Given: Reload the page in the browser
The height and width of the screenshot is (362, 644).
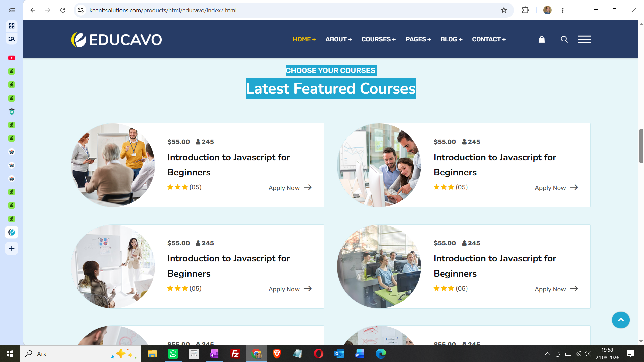Looking at the screenshot, I should [63, 10].
